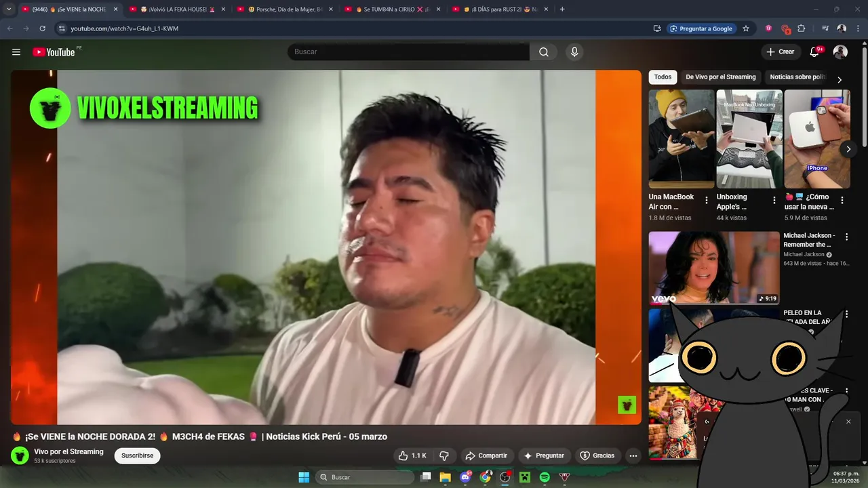Open Minecraft from the taskbar
This screenshot has width=868, height=488.
click(x=525, y=477)
